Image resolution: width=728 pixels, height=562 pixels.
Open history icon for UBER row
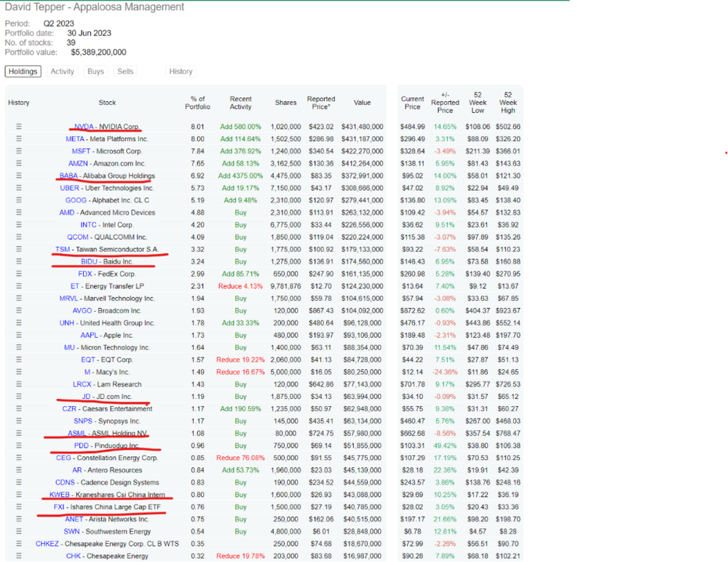19,188
